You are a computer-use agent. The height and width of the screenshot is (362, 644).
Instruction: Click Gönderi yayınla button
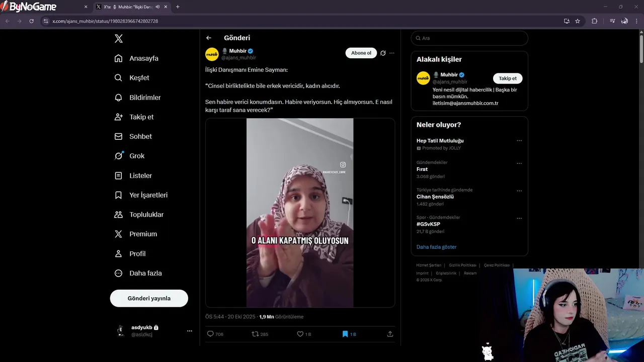(x=149, y=298)
